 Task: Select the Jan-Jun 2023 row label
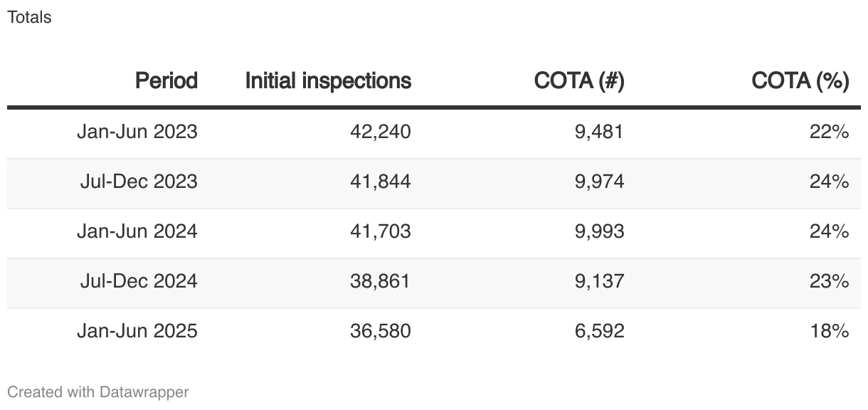137,132
